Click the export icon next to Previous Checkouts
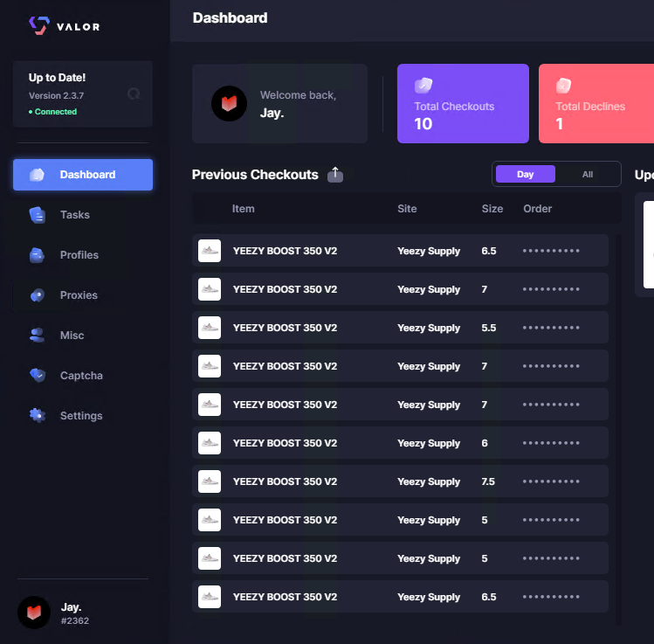The width and height of the screenshot is (654, 644). (335, 175)
